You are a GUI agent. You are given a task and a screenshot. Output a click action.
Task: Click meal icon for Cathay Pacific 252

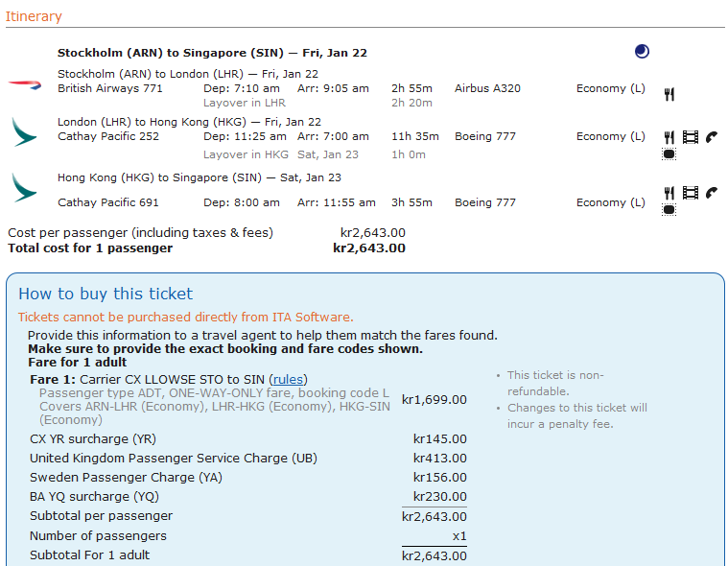(x=669, y=137)
